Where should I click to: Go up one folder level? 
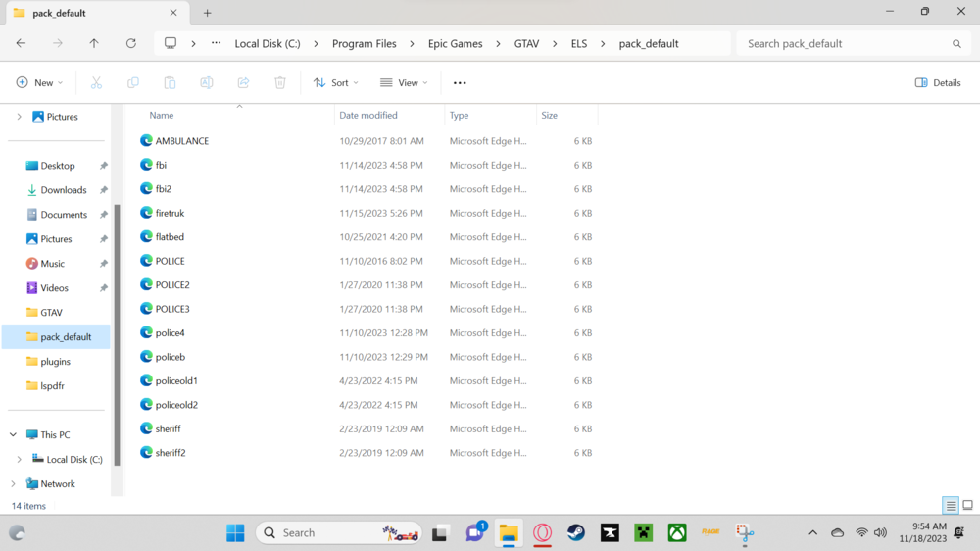tap(94, 43)
